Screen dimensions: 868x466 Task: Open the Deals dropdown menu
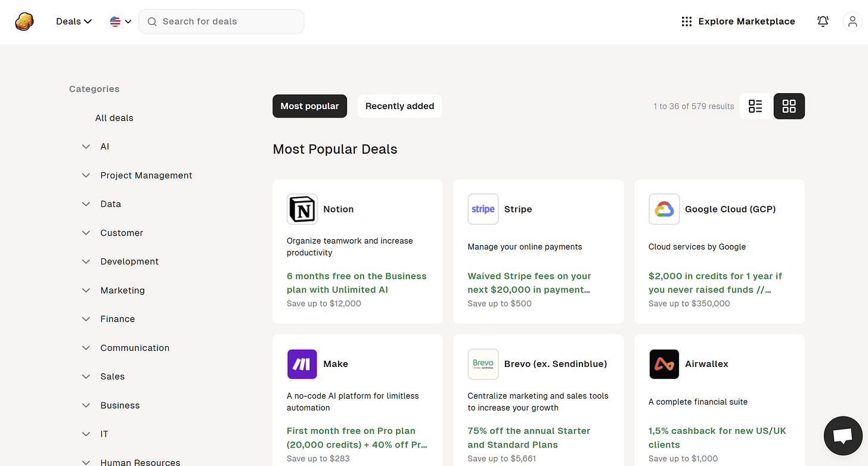(74, 21)
